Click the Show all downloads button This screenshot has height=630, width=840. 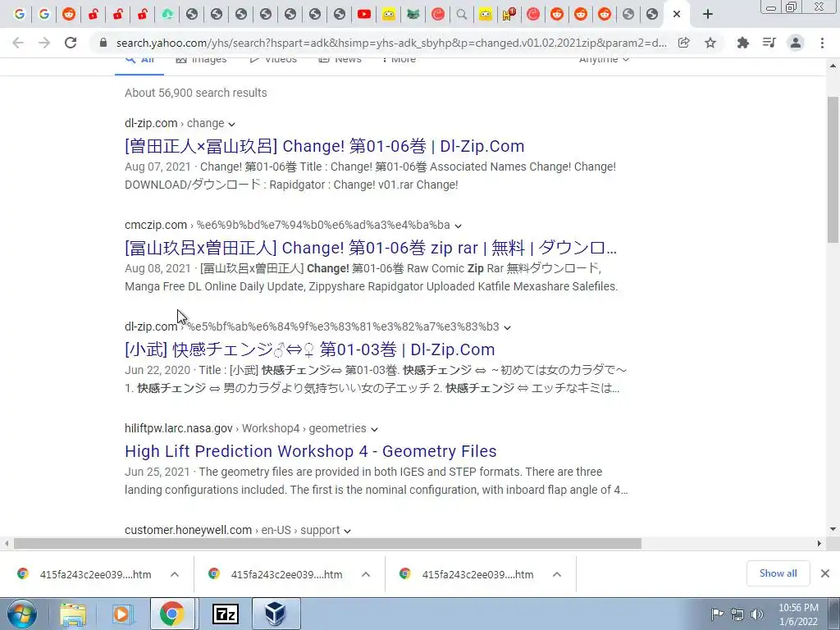point(778,573)
